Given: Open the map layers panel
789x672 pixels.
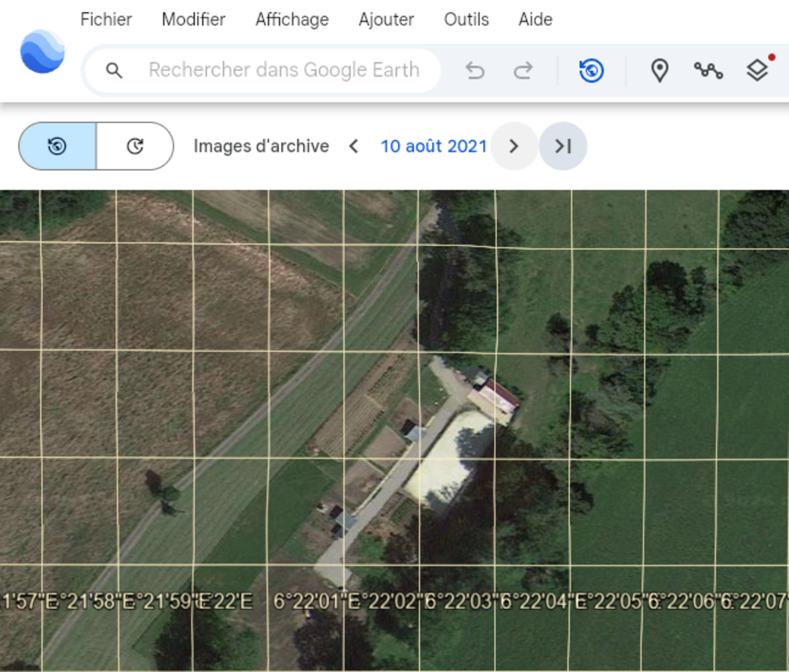Looking at the screenshot, I should click(x=757, y=71).
